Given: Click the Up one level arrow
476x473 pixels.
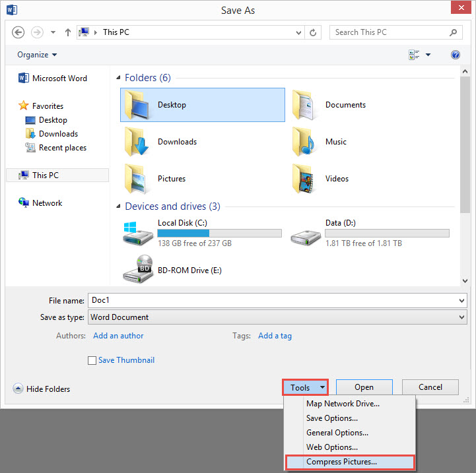Looking at the screenshot, I should [x=67, y=32].
